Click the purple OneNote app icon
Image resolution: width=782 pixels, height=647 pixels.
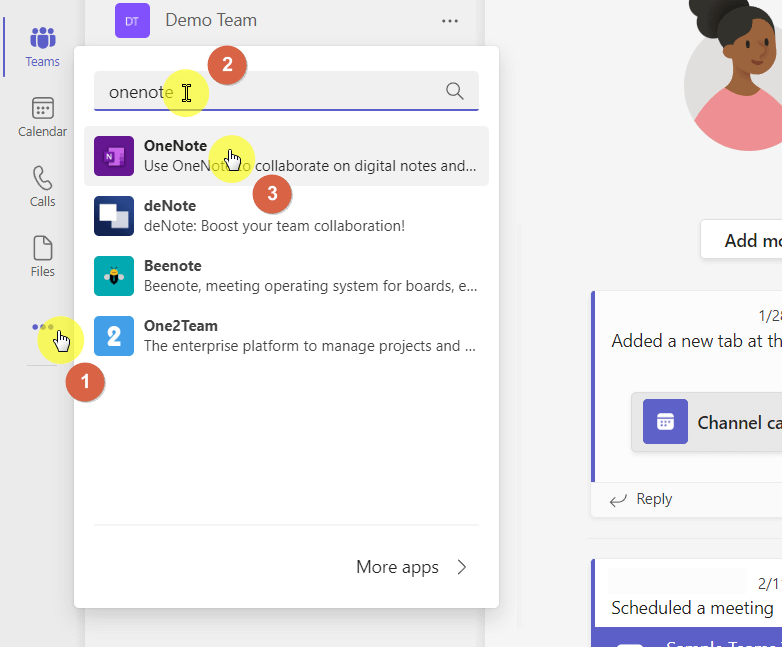(x=114, y=156)
